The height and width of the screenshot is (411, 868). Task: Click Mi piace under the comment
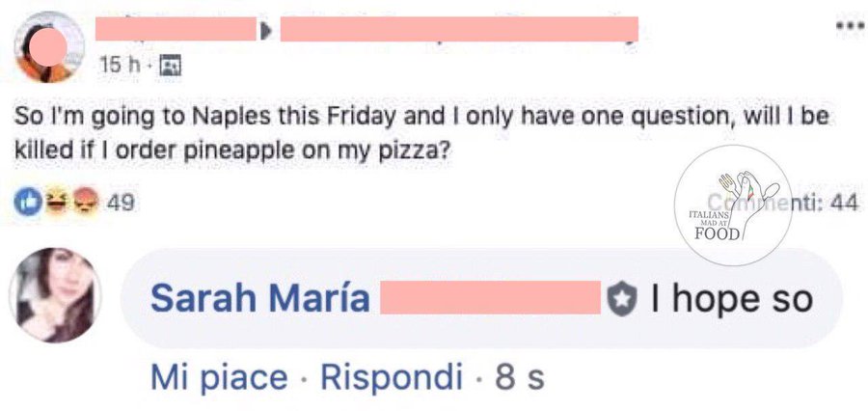click(218, 376)
